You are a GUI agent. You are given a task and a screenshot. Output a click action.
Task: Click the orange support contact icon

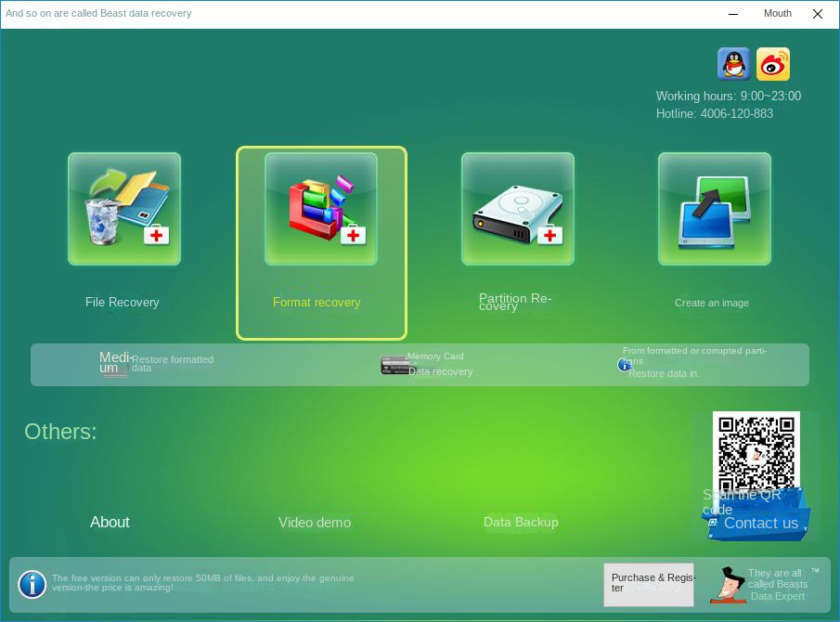point(773,64)
